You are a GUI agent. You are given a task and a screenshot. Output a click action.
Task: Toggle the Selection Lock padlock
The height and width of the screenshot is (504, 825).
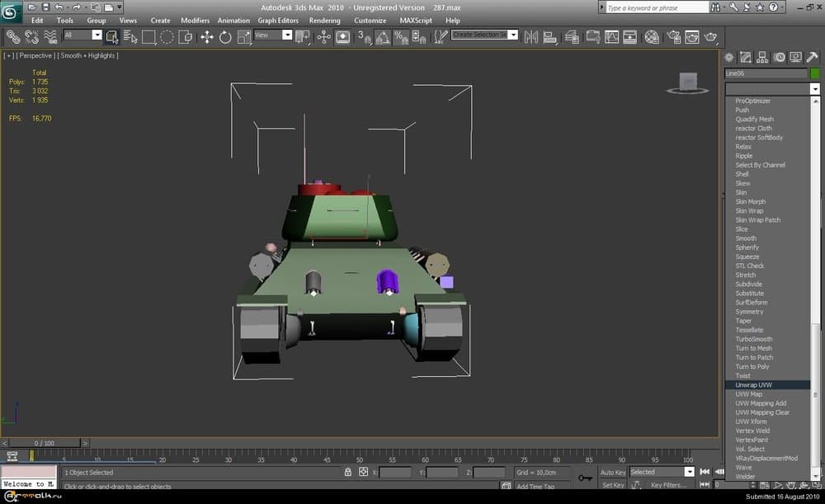click(x=347, y=473)
